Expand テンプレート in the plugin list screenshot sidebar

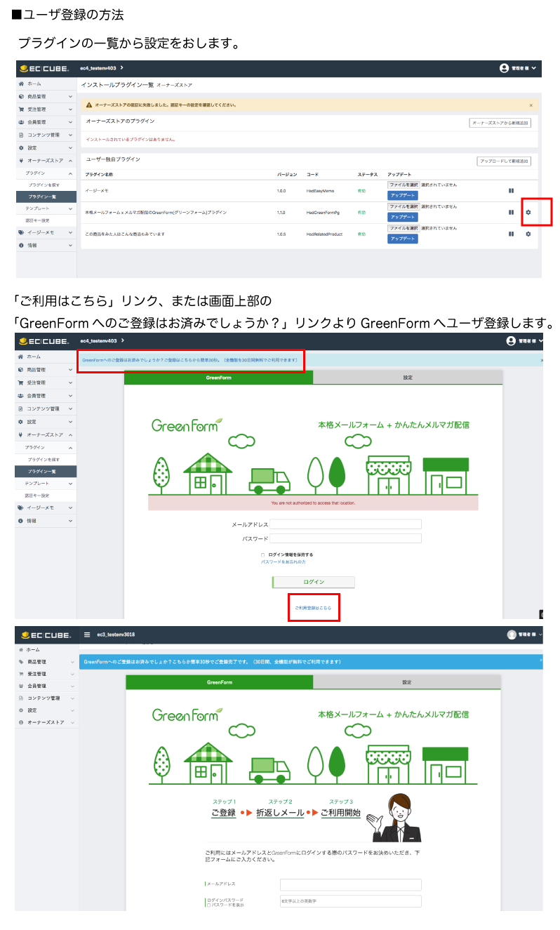[x=46, y=208]
